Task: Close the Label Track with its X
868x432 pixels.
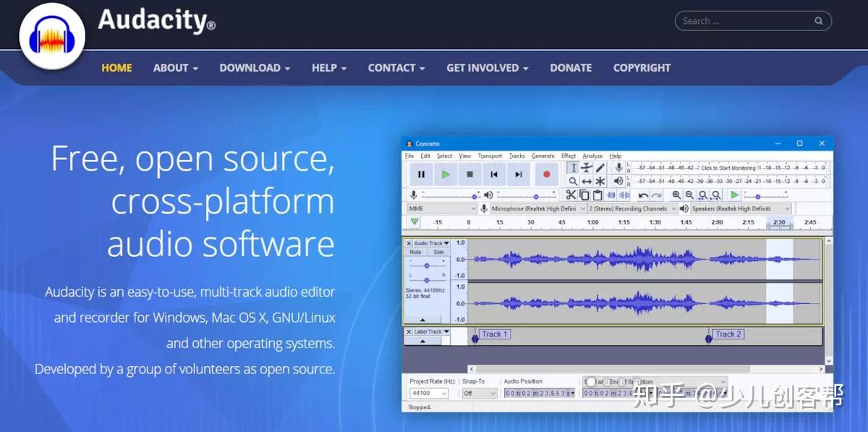Action: point(409,331)
